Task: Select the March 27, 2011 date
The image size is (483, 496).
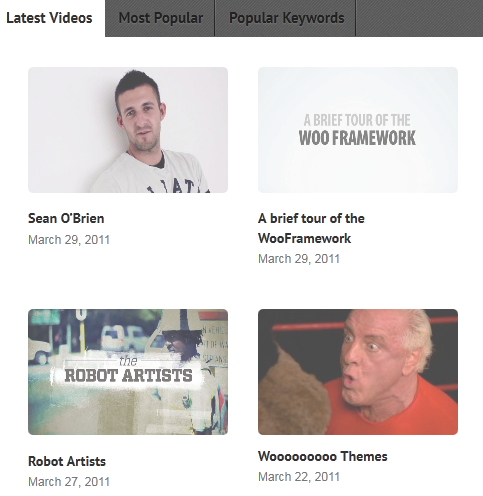Action: tap(69, 482)
